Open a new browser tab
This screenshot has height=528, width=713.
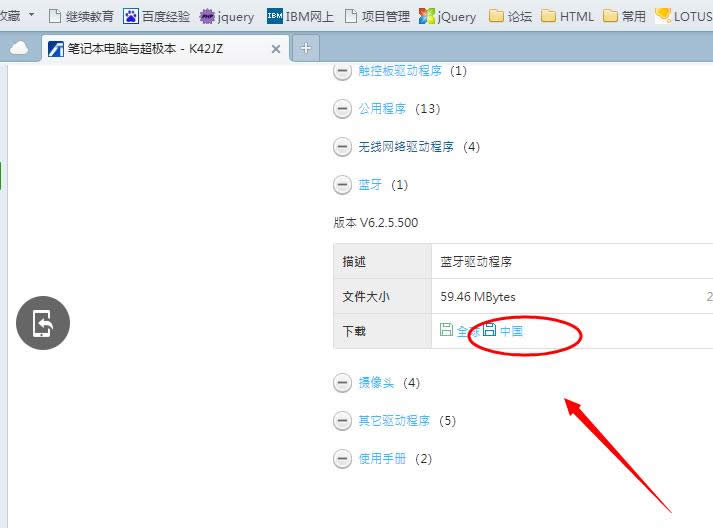(x=306, y=48)
